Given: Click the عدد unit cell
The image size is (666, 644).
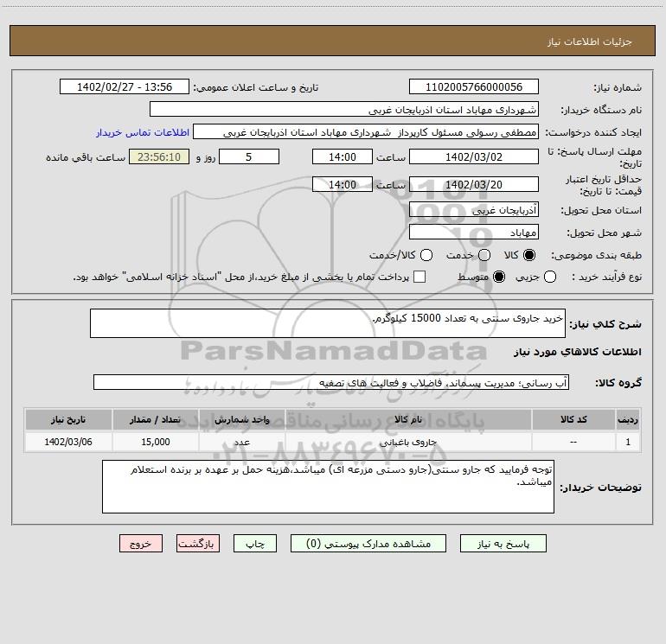Looking at the screenshot, I should coord(242,443).
